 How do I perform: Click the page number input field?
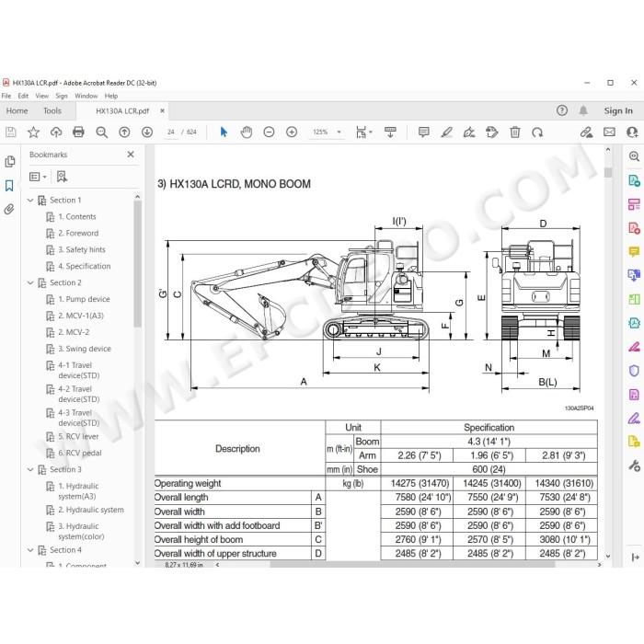(170, 132)
